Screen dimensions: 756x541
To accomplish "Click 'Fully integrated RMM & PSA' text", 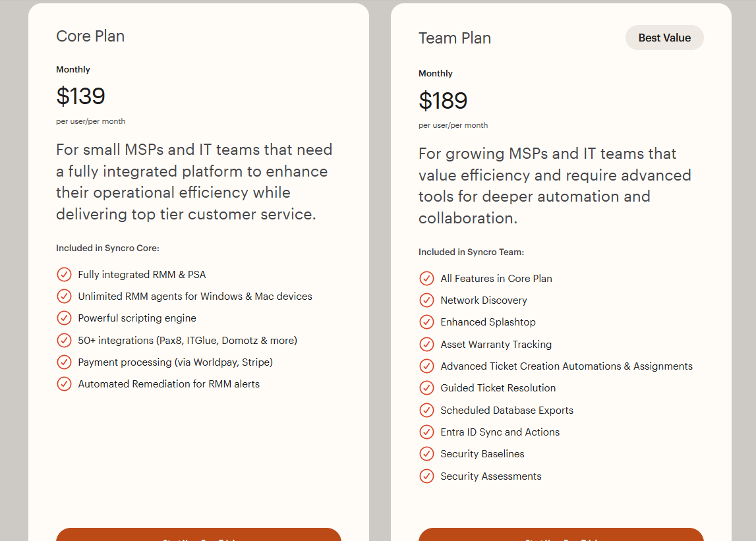I will coord(142,275).
